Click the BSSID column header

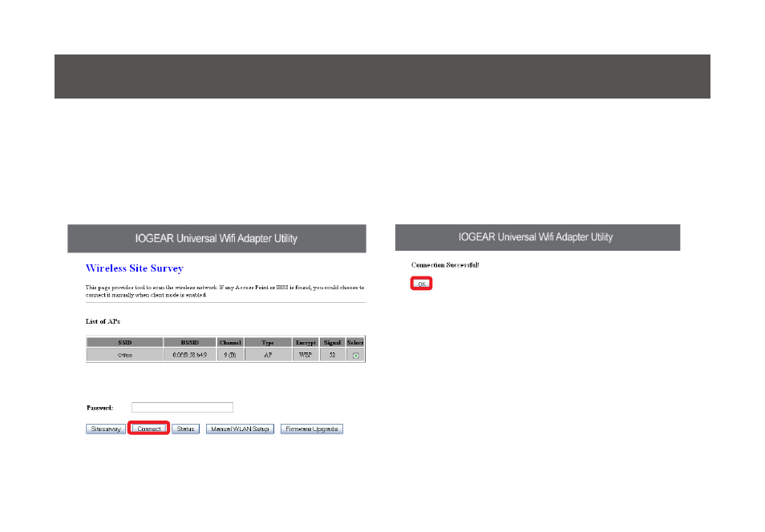[190, 342]
